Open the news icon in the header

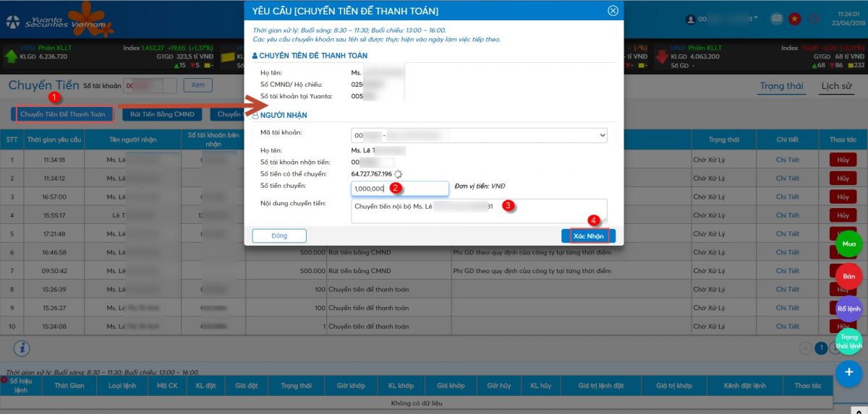(x=777, y=19)
